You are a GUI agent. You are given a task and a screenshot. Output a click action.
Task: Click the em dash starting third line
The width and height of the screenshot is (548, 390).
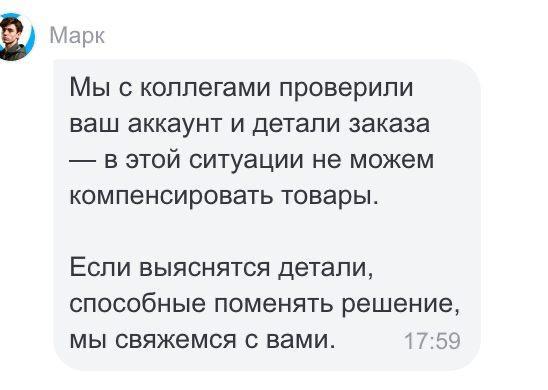point(83,161)
